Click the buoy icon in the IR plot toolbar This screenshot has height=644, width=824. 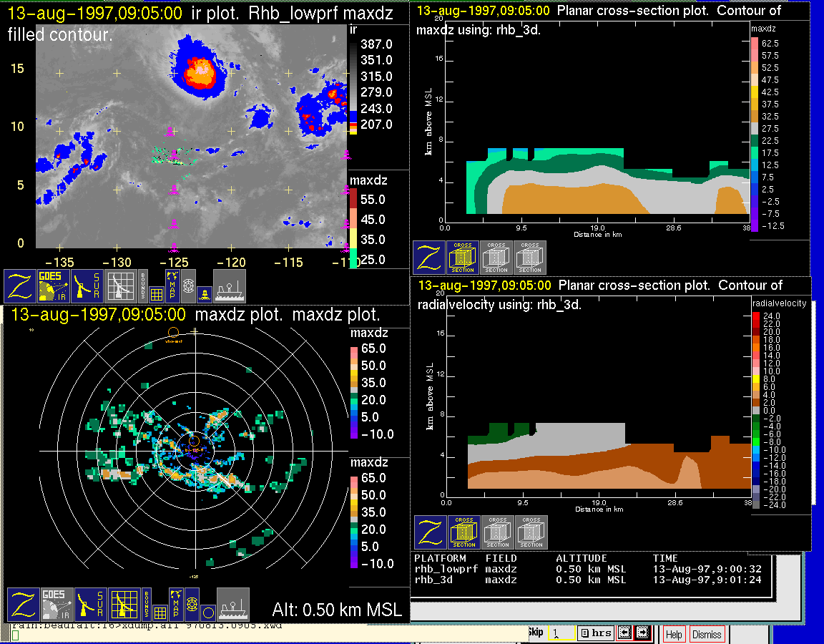(204, 293)
